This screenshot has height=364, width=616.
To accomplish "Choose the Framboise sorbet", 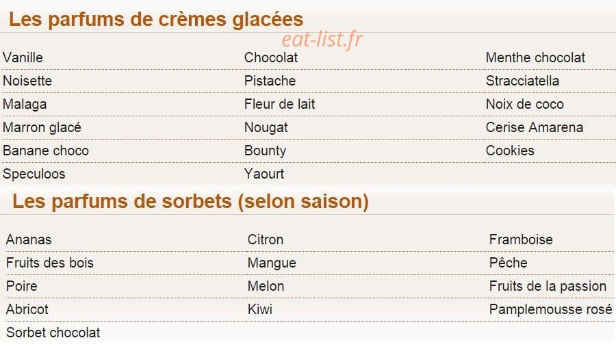I will coord(521,239).
